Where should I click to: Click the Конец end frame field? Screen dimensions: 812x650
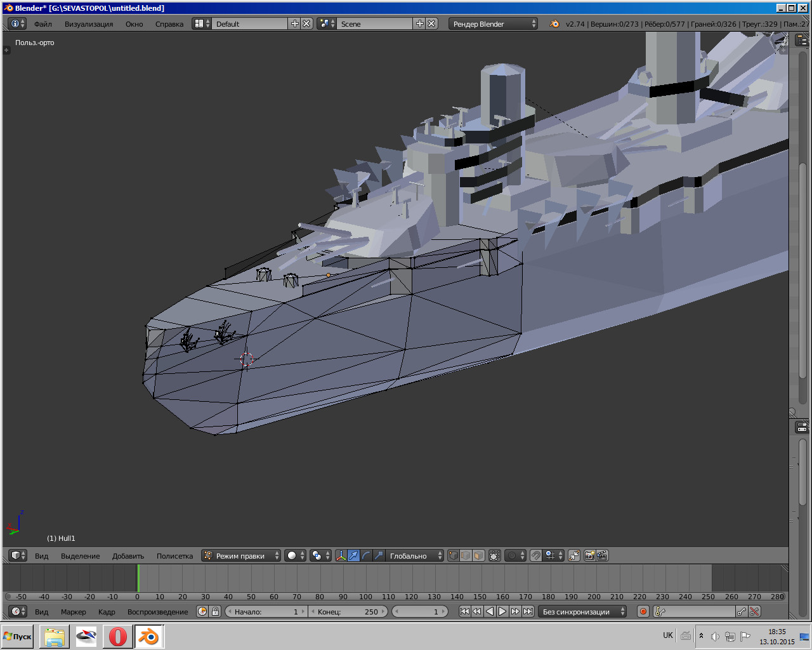[348, 611]
